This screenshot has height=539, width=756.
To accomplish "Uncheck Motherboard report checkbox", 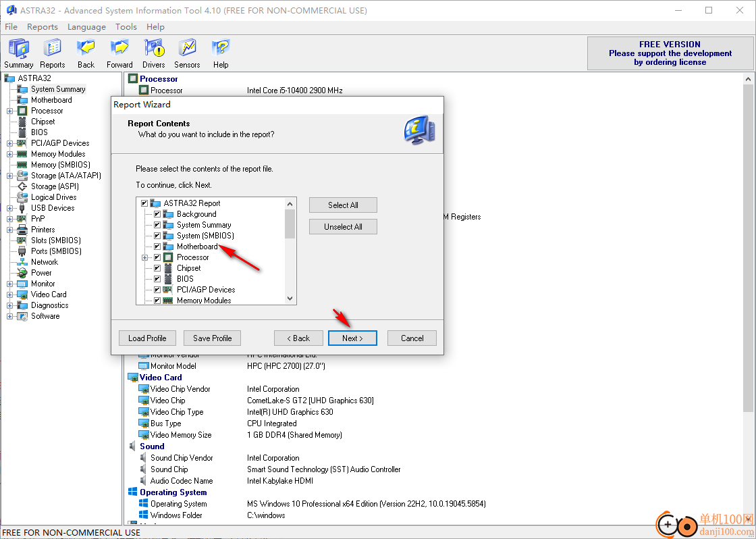I will tap(157, 247).
